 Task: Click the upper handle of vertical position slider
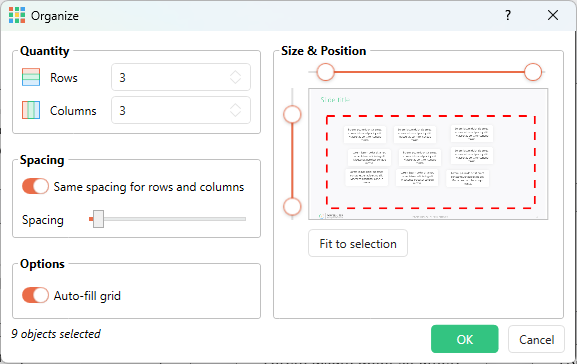point(292,114)
